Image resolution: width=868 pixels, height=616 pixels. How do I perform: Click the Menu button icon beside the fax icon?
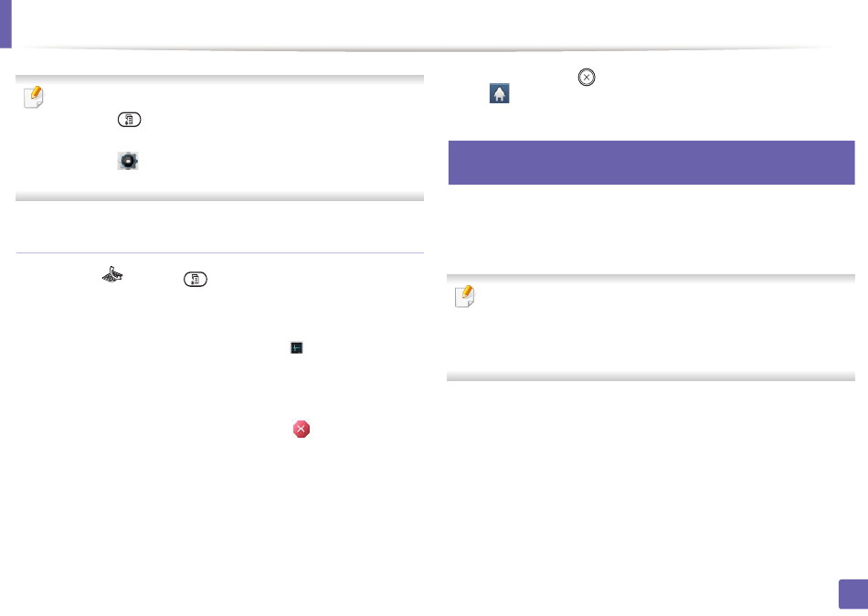(196, 279)
